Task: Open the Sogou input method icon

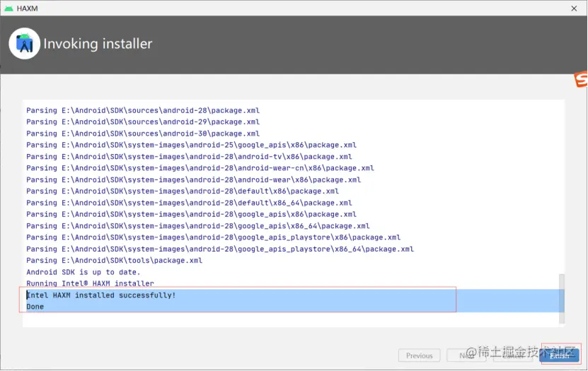Action: (581, 79)
